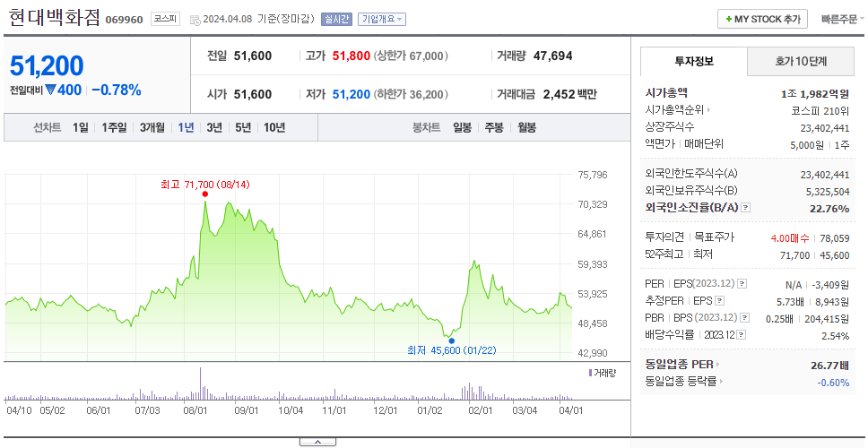Show the 주봉 candlestick chart
The width and height of the screenshot is (868, 448).
tap(494, 128)
